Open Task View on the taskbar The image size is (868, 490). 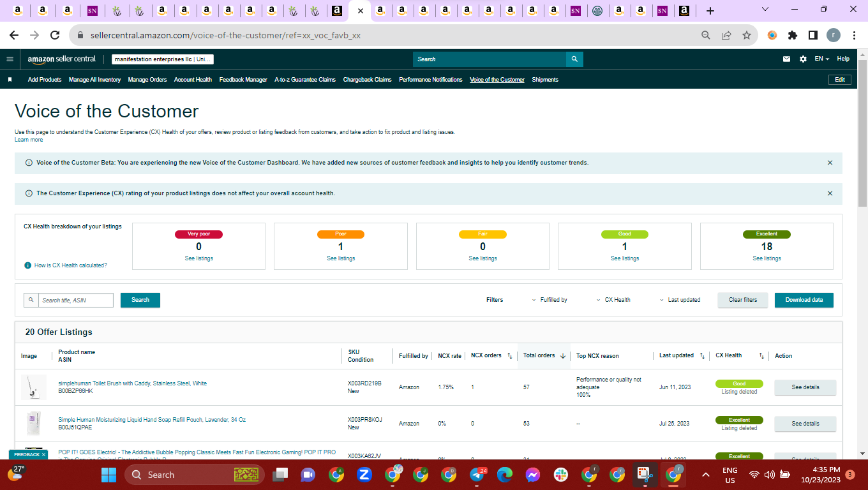[280, 475]
